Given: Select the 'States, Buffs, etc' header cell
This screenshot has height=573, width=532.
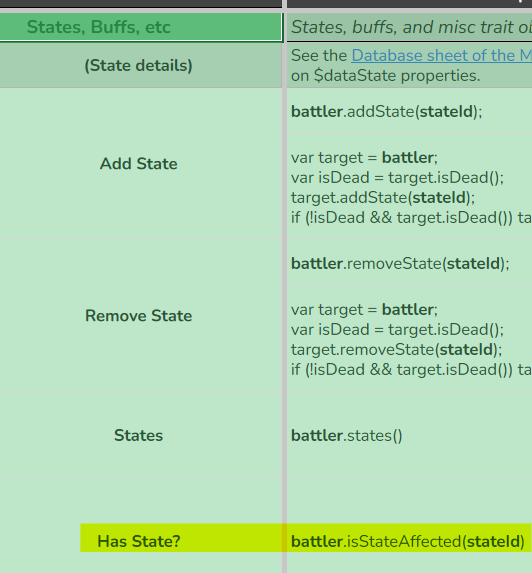Looking at the screenshot, I should (x=141, y=27).
